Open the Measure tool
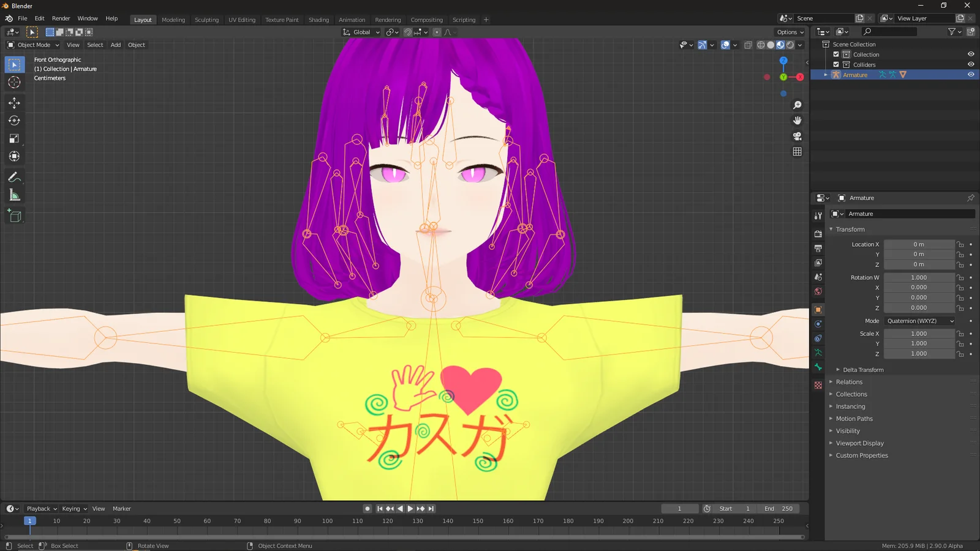The image size is (980, 551). 14,195
